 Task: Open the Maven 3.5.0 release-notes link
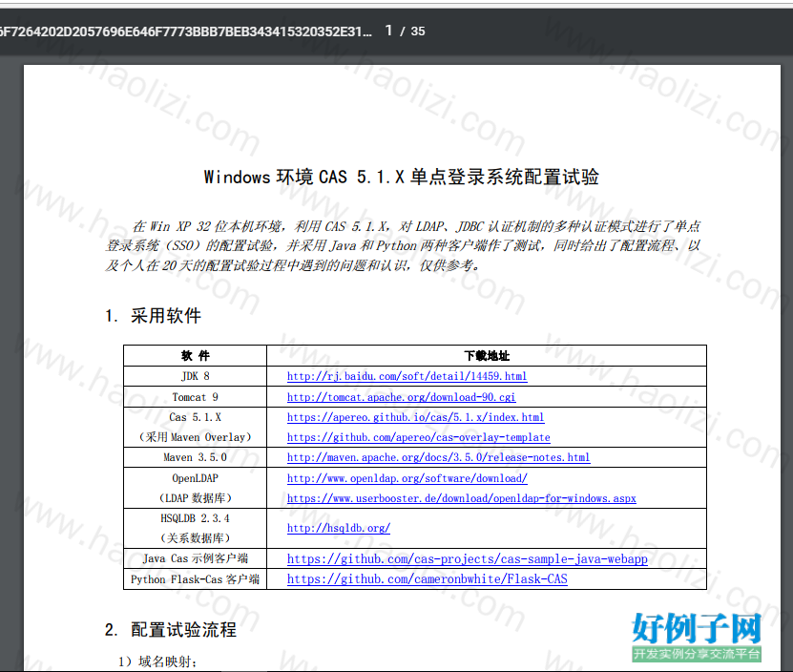click(438, 457)
